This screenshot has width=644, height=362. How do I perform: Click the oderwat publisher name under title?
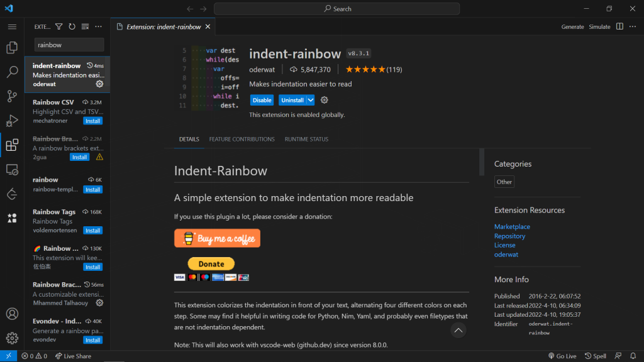point(262,69)
